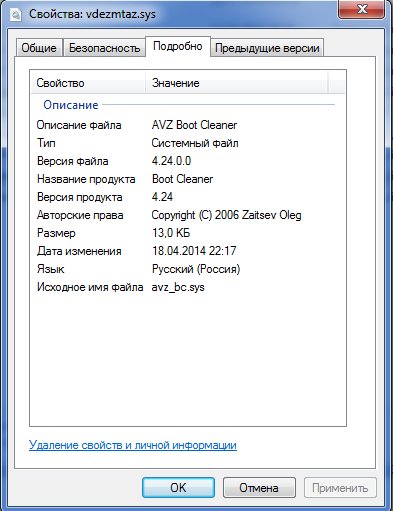Click the Свойство column header
393x511 pixels.
pyautogui.click(x=88, y=83)
